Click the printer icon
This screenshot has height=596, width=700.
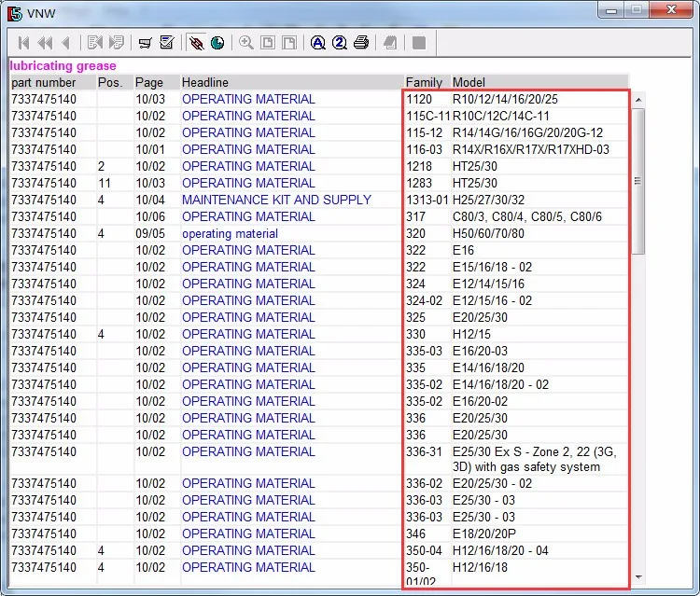pos(361,43)
